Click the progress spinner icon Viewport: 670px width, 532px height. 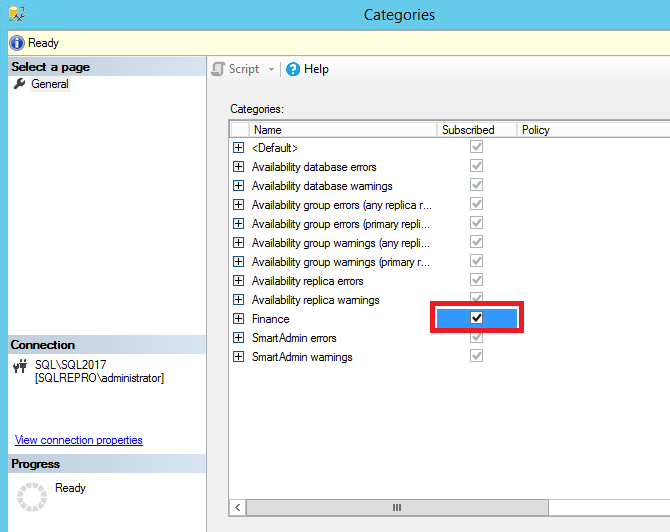33,496
